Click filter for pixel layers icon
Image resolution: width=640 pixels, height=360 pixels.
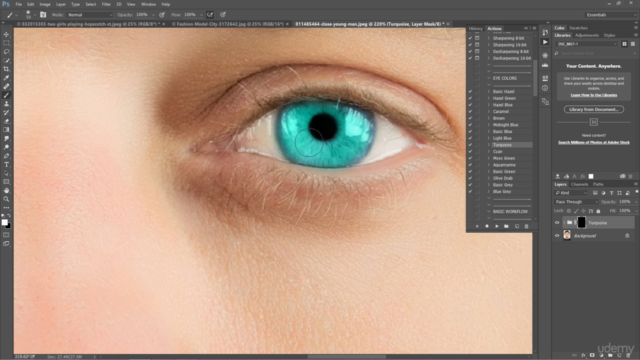click(x=595, y=193)
